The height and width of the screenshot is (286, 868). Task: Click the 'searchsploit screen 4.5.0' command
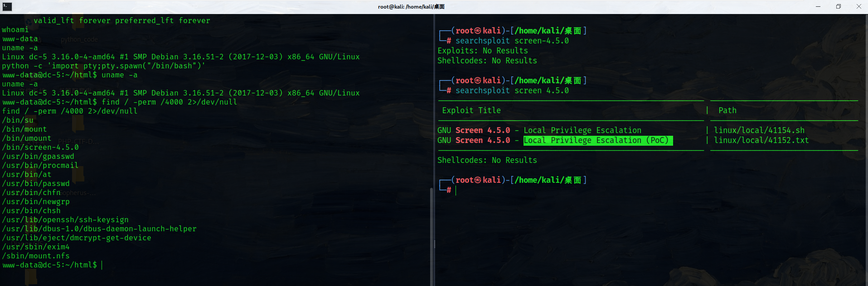pyautogui.click(x=512, y=91)
